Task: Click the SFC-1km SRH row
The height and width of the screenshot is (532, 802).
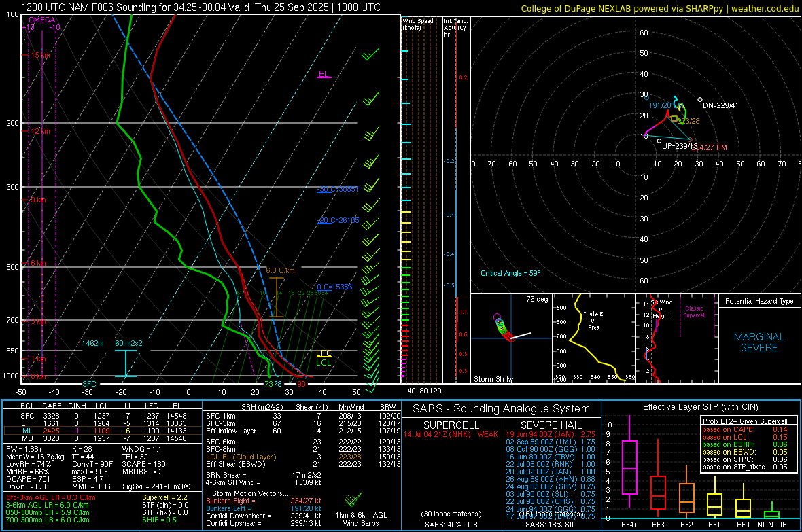Action: point(303,416)
